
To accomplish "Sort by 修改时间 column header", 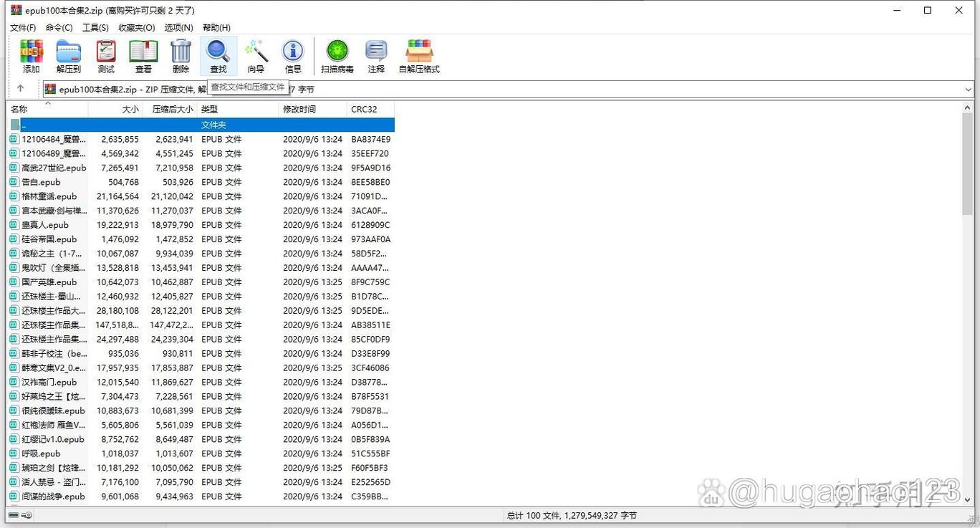I will 311,110.
